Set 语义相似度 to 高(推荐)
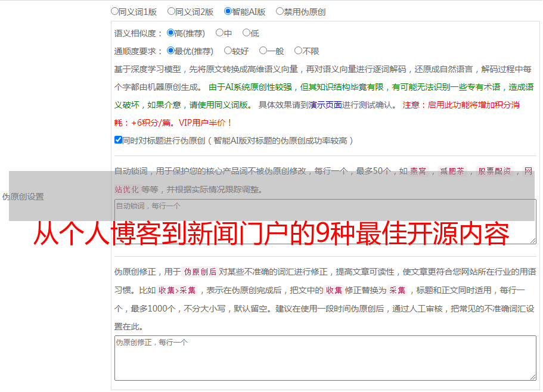543x392 pixels. [x=170, y=33]
